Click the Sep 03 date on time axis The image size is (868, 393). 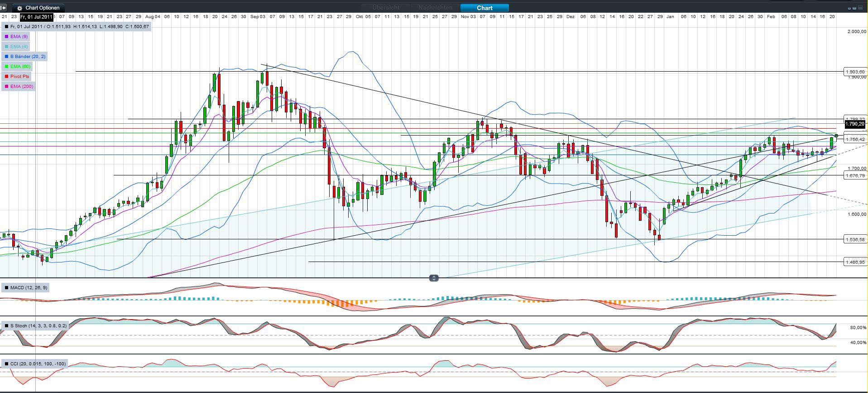pyautogui.click(x=258, y=17)
